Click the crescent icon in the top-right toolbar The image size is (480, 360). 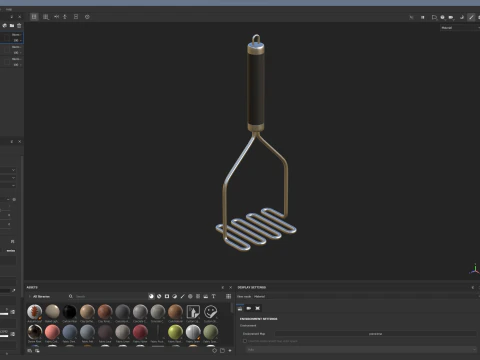(x=462, y=17)
